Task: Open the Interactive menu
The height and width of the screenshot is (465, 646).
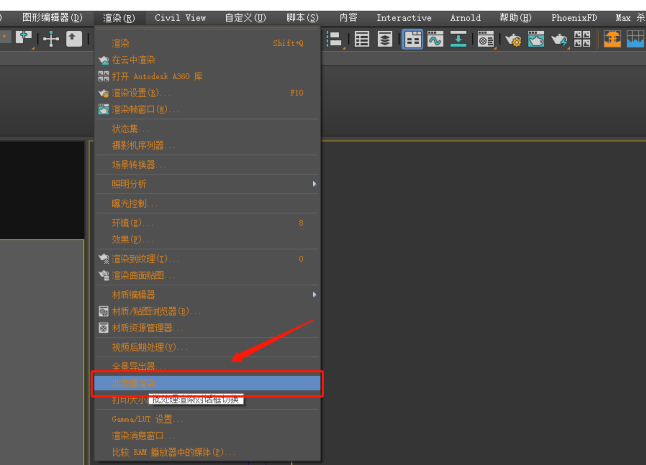Action: point(404,18)
